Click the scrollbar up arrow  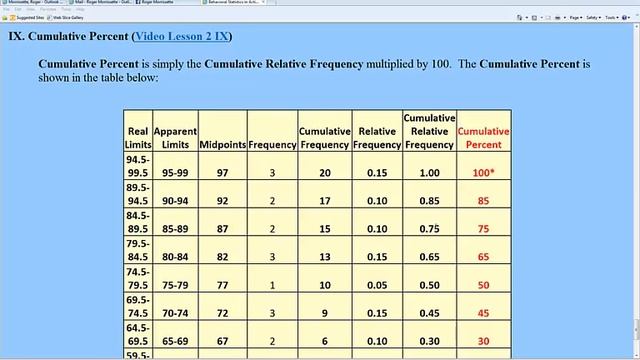pyautogui.click(x=637, y=27)
